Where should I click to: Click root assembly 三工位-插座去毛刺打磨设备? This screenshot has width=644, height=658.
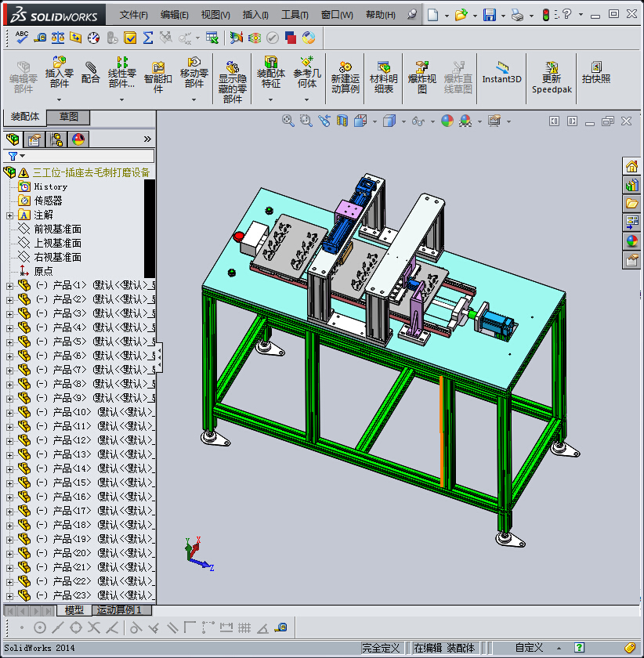(x=91, y=172)
